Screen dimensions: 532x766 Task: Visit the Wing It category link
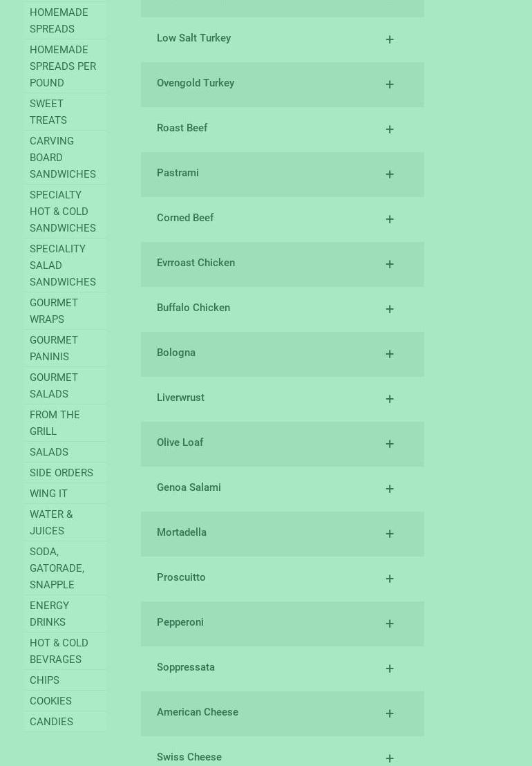pos(48,494)
